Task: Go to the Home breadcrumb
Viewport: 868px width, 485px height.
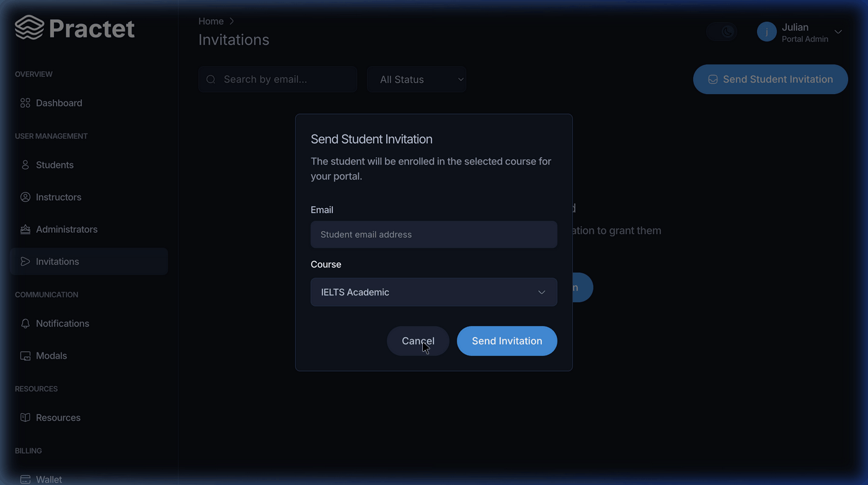Action: (211, 21)
